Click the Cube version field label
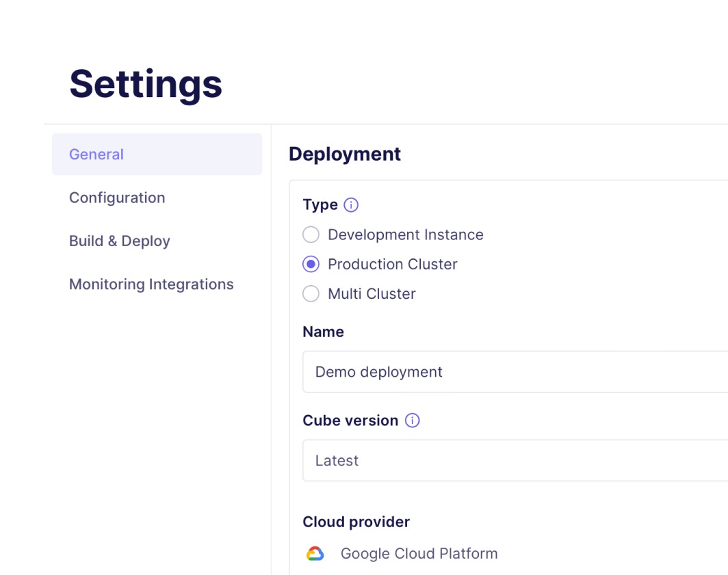 pos(350,420)
